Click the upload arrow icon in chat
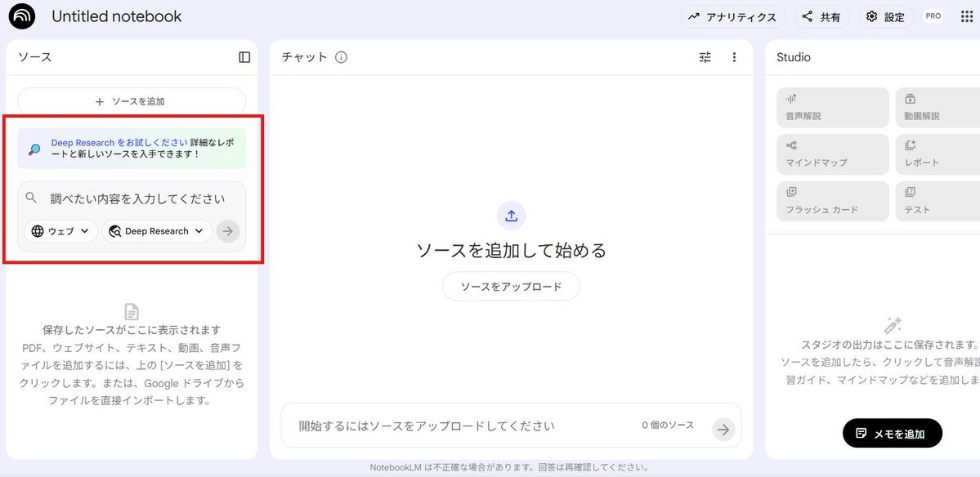980x477 pixels. click(x=511, y=216)
